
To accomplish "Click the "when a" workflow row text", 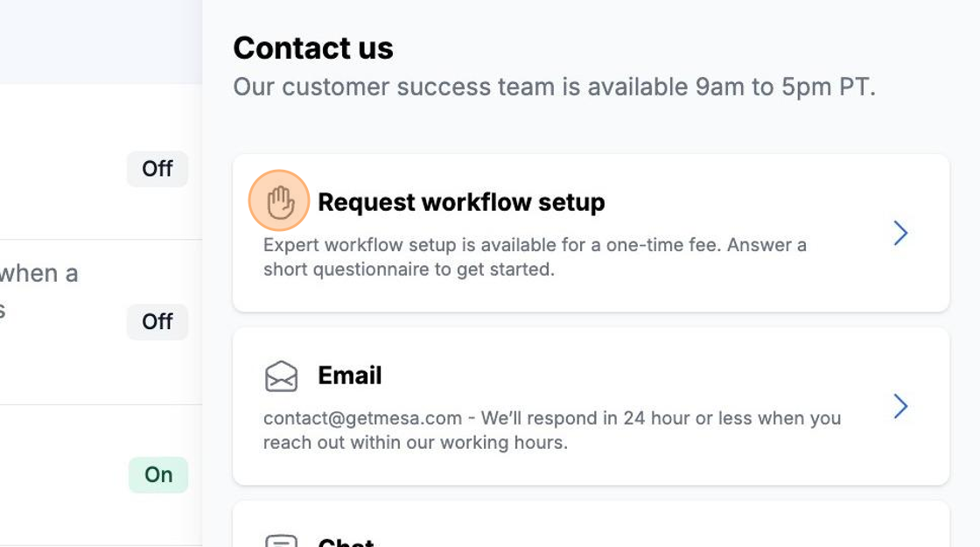I will (x=39, y=274).
